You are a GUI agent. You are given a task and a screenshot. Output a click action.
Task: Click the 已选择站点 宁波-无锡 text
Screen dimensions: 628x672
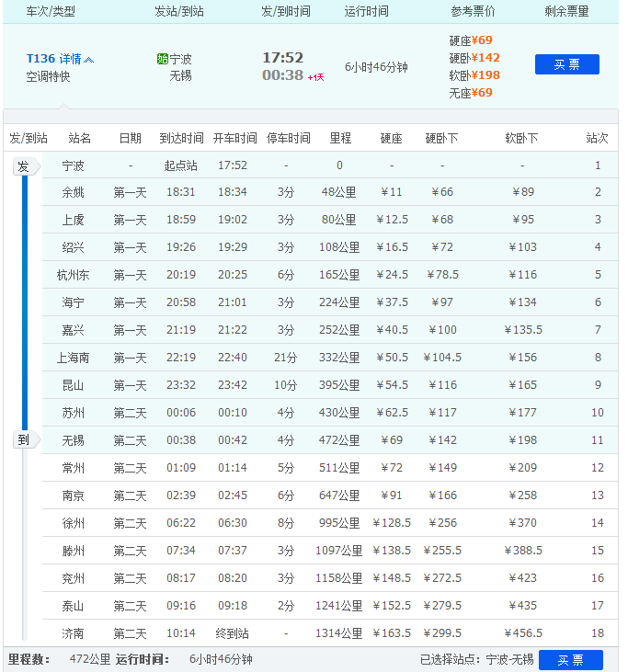pyautogui.click(x=476, y=659)
